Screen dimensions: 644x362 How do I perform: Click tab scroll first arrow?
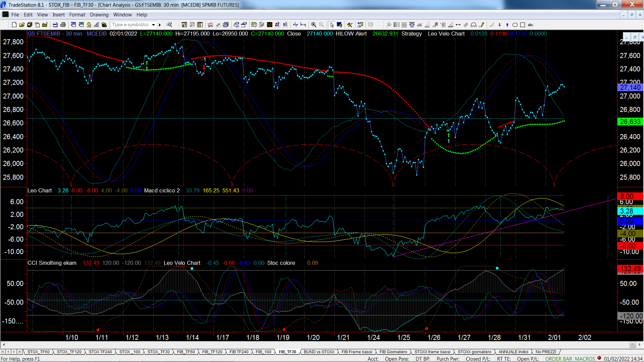[3, 352]
